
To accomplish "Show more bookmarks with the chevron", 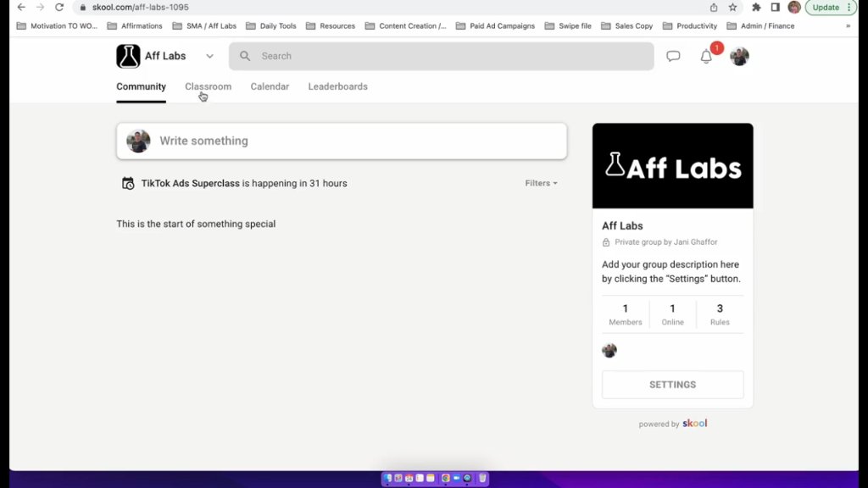I will pos(848,26).
